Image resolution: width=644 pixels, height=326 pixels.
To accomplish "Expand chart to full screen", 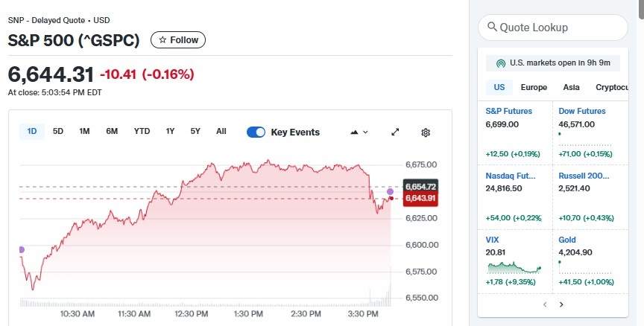I will point(395,132).
